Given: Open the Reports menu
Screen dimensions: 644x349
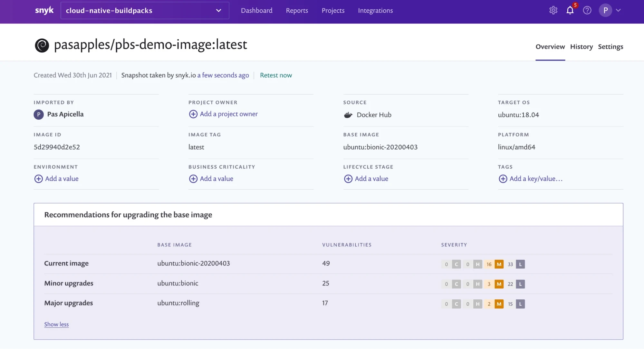Looking at the screenshot, I should (x=297, y=10).
